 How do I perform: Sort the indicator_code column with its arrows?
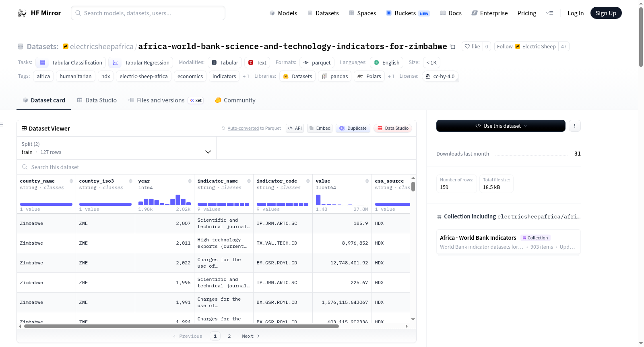click(308, 181)
